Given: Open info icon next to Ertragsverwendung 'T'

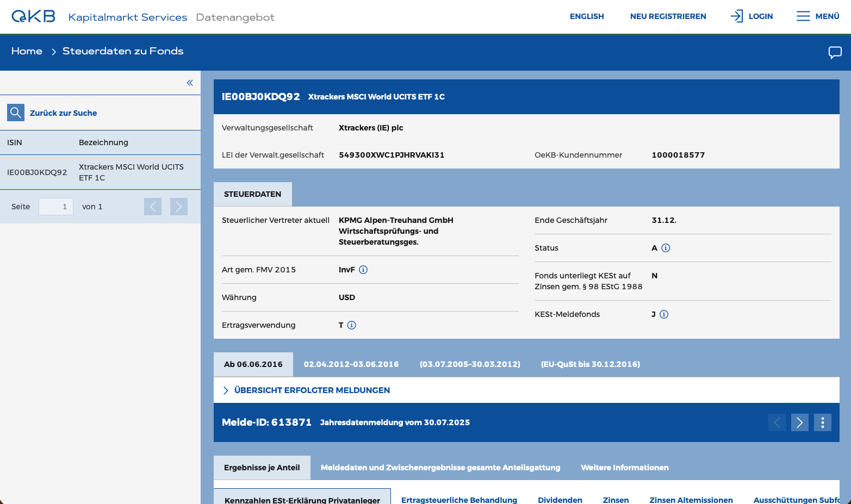Looking at the screenshot, I should (352, 325).
